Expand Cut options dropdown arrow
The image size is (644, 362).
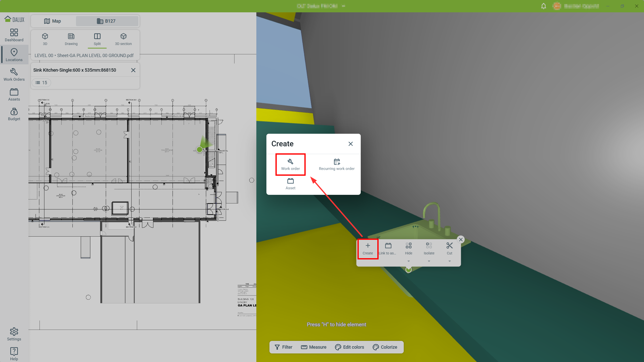point(450,261)
